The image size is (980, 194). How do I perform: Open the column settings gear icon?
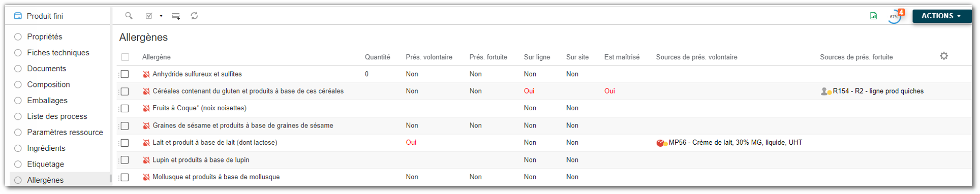(944, 56)
